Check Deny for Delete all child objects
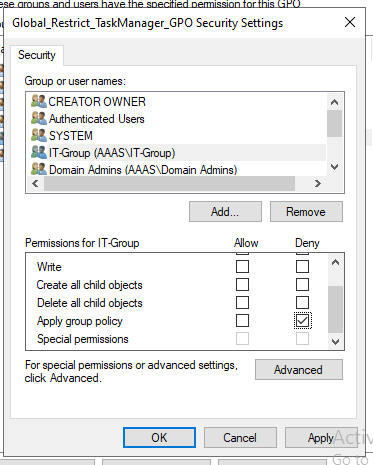Screen dimensions: 373x465 302,303
